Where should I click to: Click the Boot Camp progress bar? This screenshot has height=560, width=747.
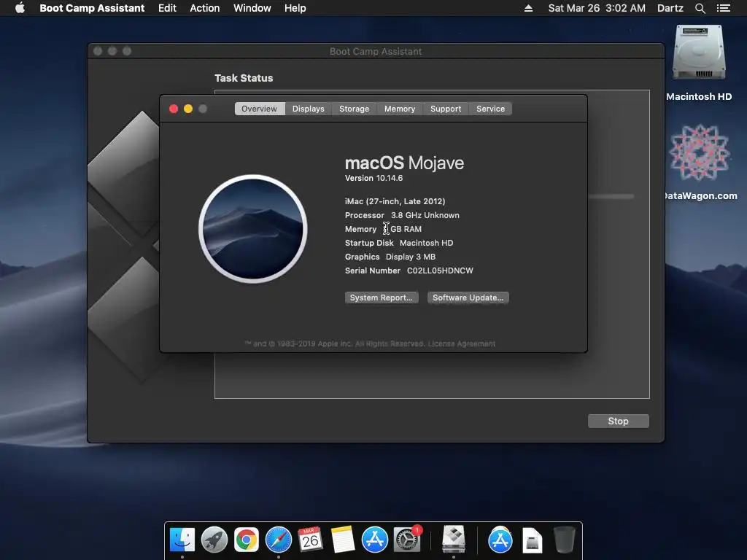(x=611, y=196)
